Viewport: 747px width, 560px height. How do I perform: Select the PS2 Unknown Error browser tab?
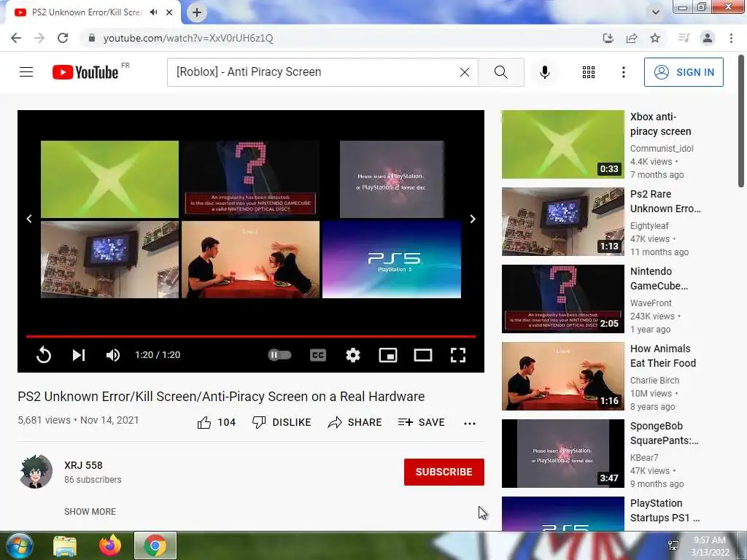[93, 12]
